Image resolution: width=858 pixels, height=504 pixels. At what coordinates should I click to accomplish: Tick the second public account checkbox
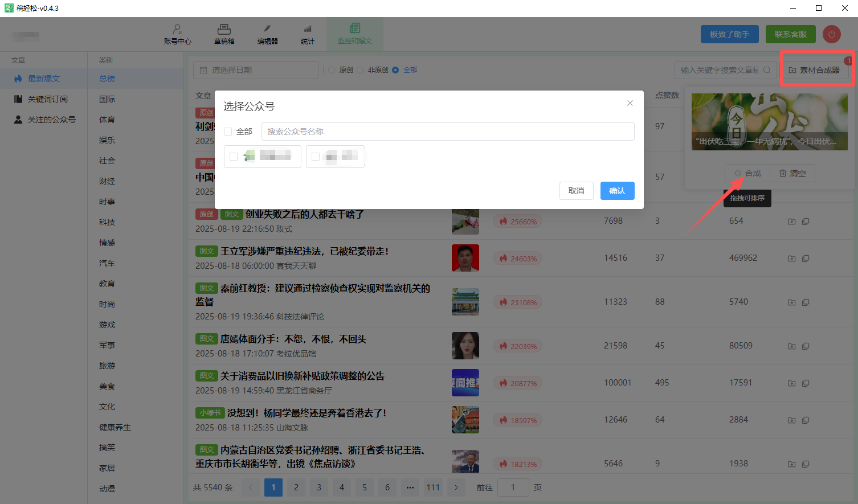(316, 157)
